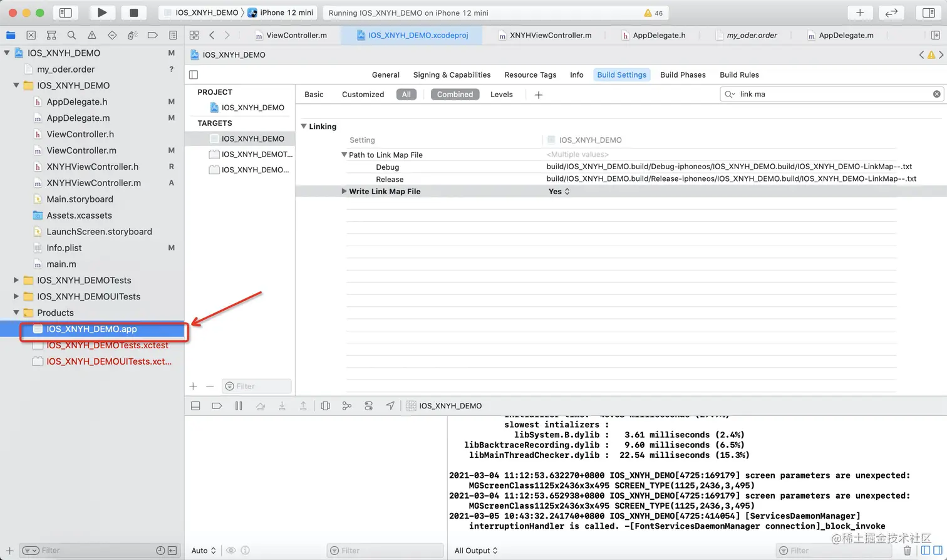Open the debug navigator

click(x=132, y=35)
